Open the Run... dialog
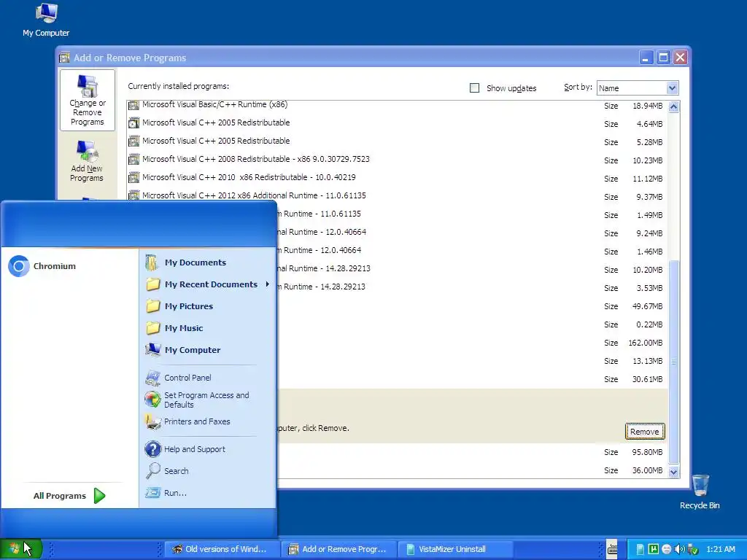This screenshot has width=747, height=560. 175,493
